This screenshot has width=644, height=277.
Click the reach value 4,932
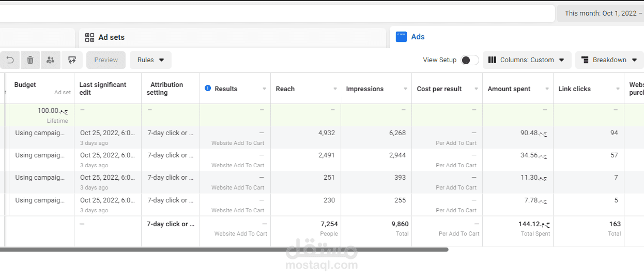[x=327, y=133]
